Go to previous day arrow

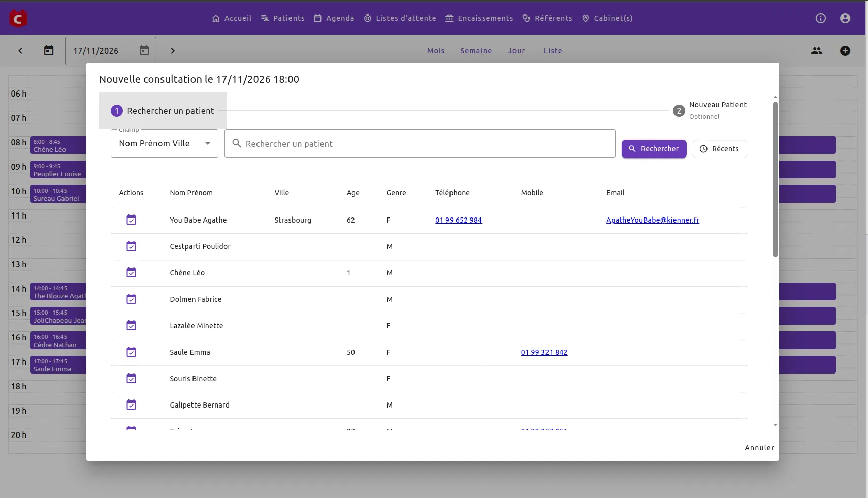20,51
